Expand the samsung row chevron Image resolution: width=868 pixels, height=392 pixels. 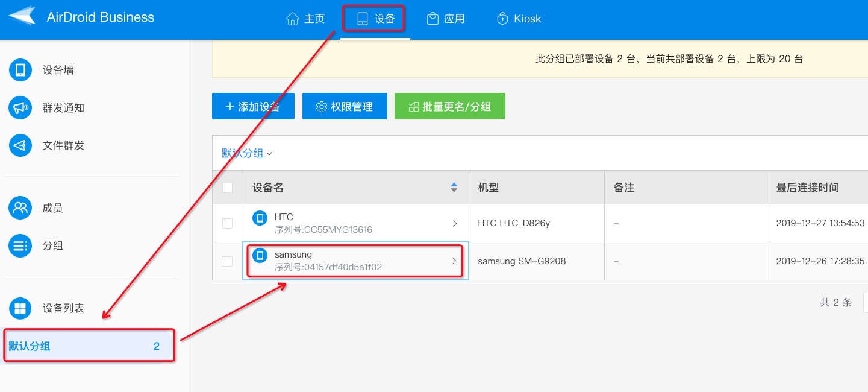[x=455, y=261]
